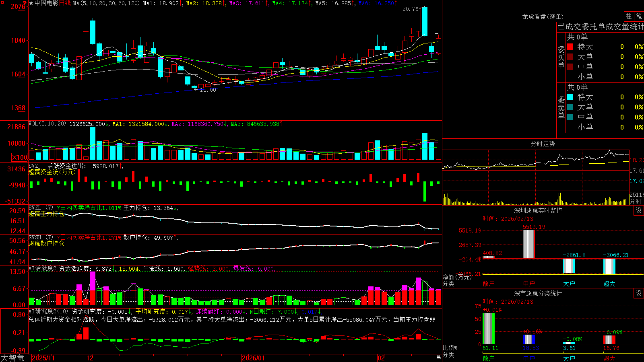Click the star icon before 中国电影
644x362 pixels.
pyautogui.click(x=31, y=3)
